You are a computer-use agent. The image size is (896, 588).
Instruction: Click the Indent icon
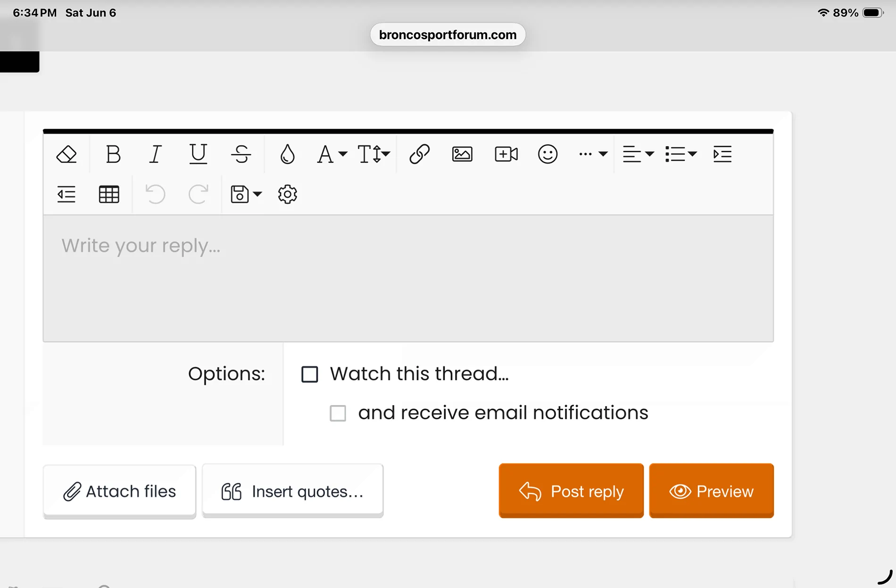tap(722, 154)
